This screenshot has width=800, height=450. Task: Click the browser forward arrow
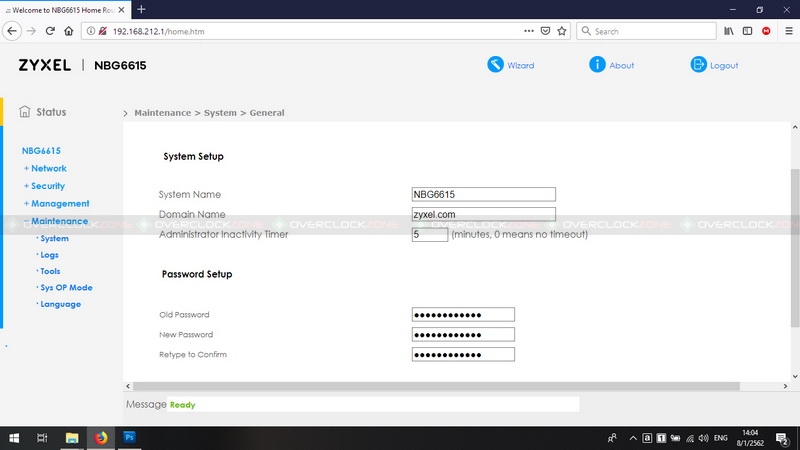coord(32,31)
